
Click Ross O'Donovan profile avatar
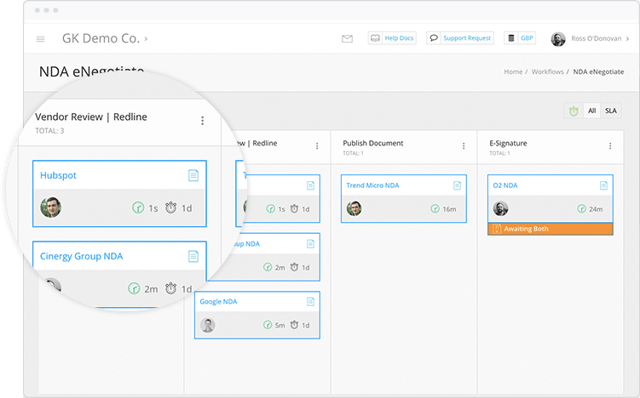coord(558,39)
